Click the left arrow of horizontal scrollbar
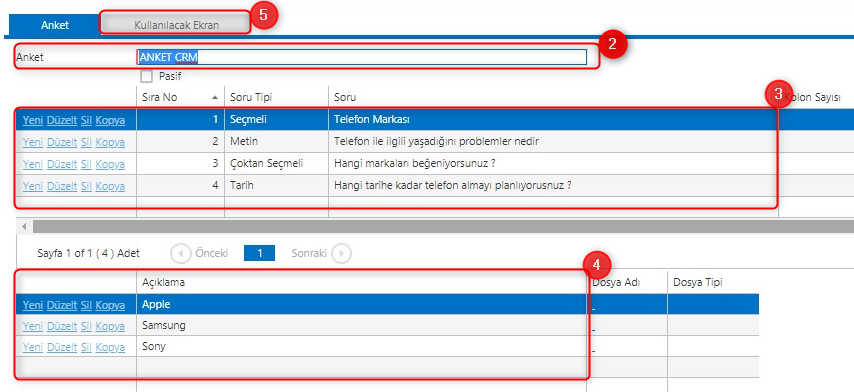This screenshot has height=392, width=854. pyautogui.click(x=24, y=225)
